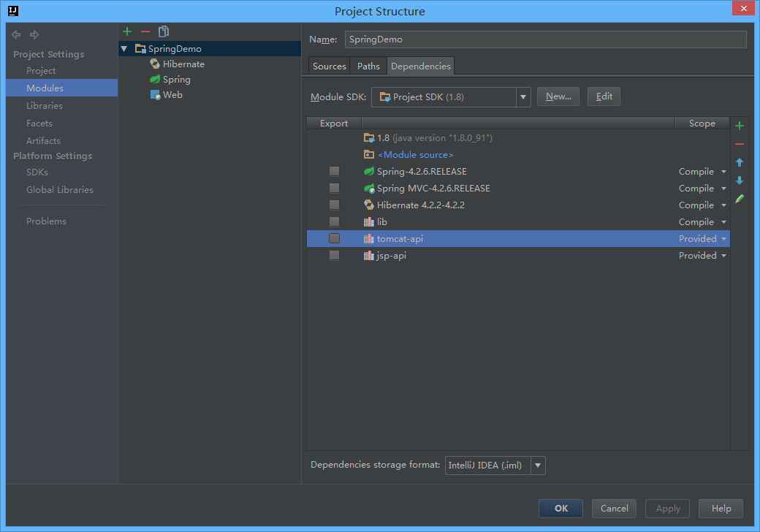Add a dependency with green plus
This screenshot has width=760, height=532.
click(740, 126)
